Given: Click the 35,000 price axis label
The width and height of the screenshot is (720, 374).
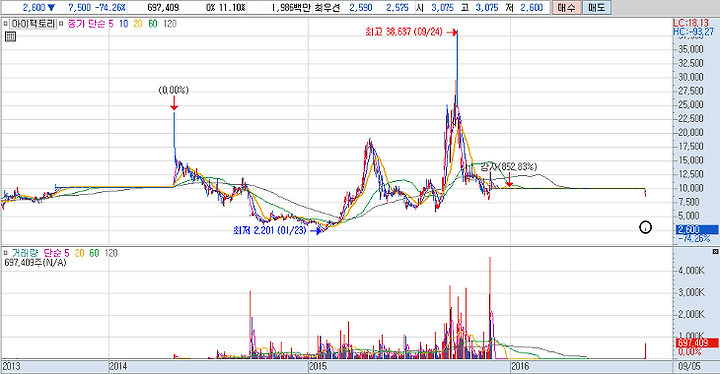Looking at the screenshot, I should click(691, 49).
